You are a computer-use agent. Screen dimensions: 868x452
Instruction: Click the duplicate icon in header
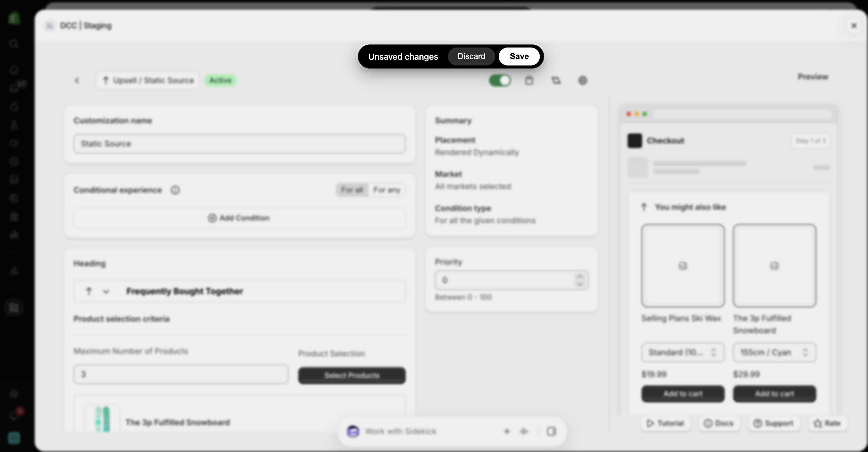556,81
